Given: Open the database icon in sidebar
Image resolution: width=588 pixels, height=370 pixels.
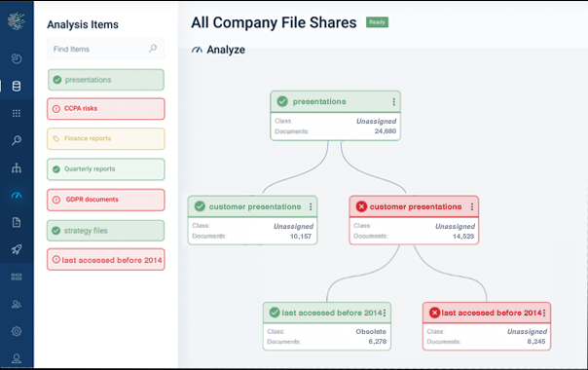Looking at the screenshot, I should (x=17, y=86).
